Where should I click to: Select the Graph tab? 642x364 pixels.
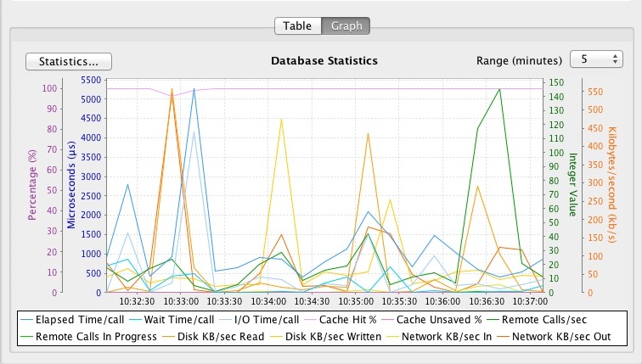tap(346, 25)
